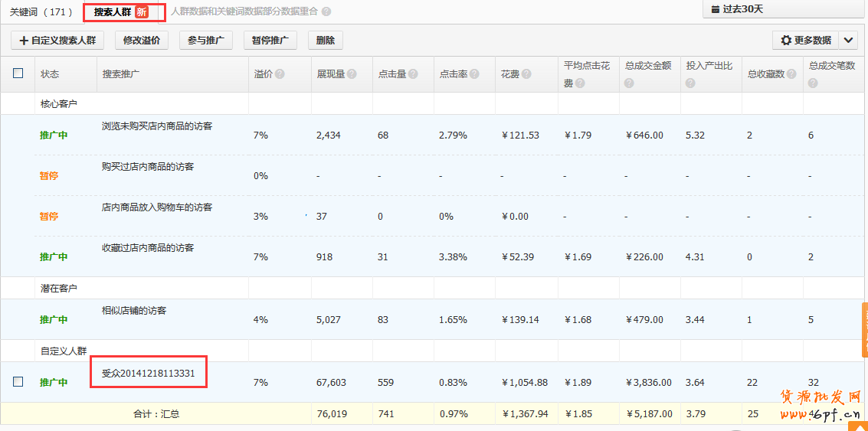Click the 更多数据 gear button
This screenshot has width=868, height=431.
pos(806,40)
